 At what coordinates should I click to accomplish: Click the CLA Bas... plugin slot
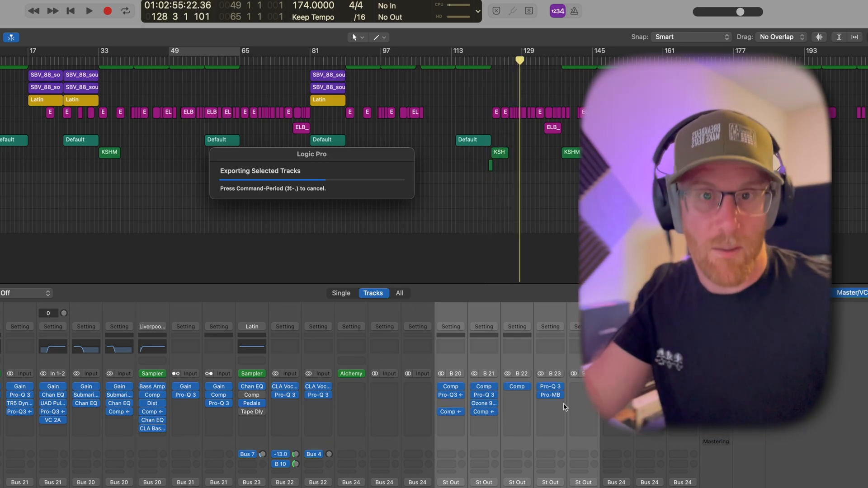[x=152, y=428]
